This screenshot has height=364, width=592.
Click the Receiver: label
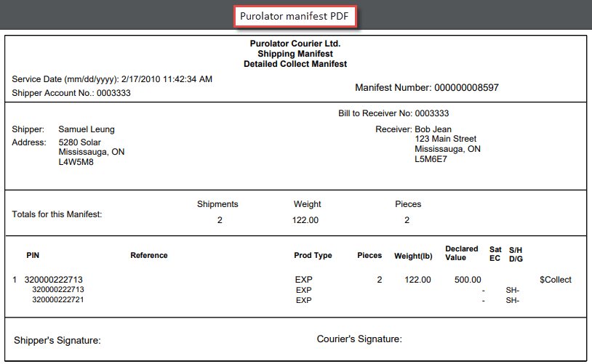coord(393,129)
